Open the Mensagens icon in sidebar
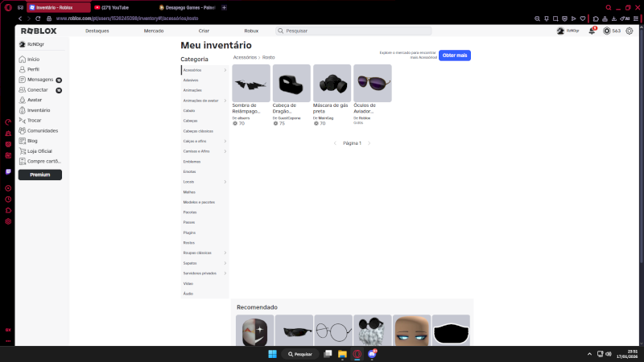This screenshot has width=644, height=362. pos(23,80)
